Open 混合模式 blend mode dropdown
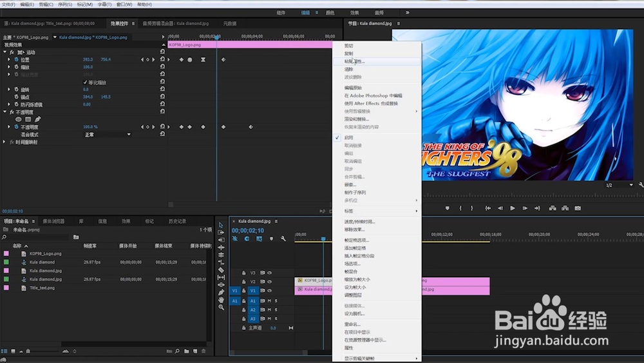Image resolution: width=644 pixels, height=363 pixels. [x=107, y=134]
